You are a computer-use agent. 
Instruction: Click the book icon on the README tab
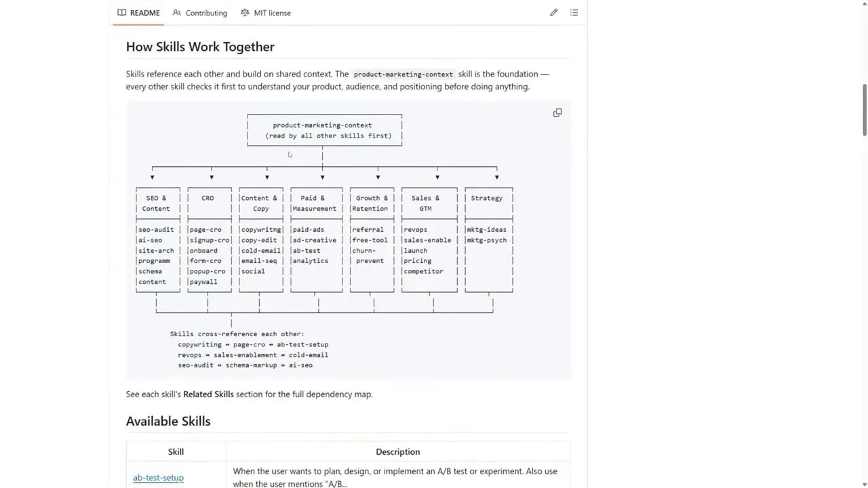click(121, 12)
